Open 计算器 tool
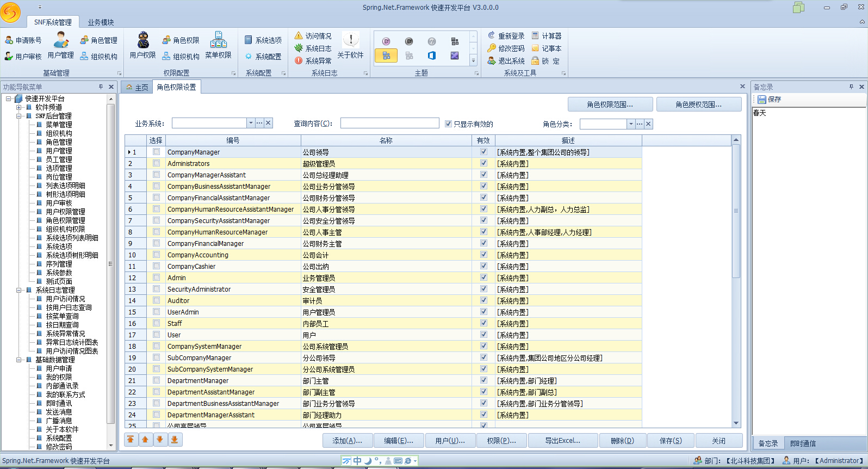This screenshot has width=868, height=469. click(547, 36)
